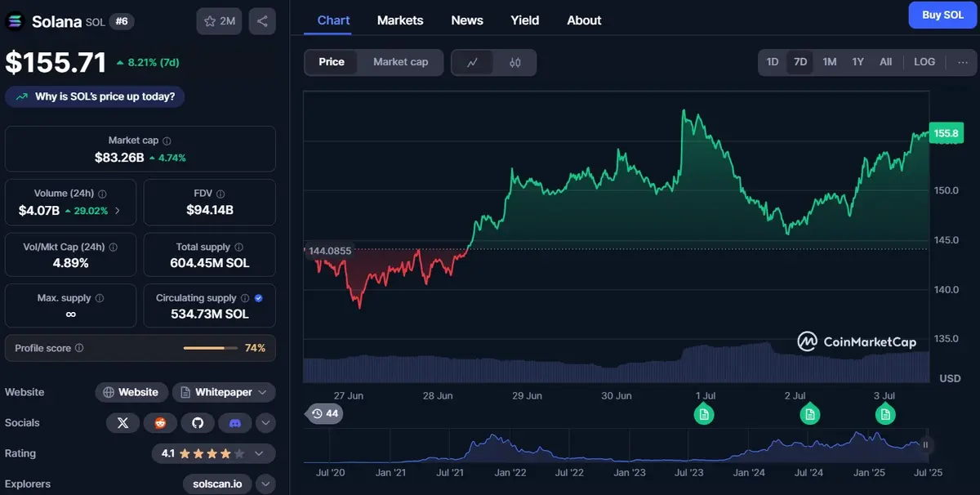Viewport: 980px width, 495px height.
Task: Toggle chart to Market cap mode
Action: (x=400, y=62)
